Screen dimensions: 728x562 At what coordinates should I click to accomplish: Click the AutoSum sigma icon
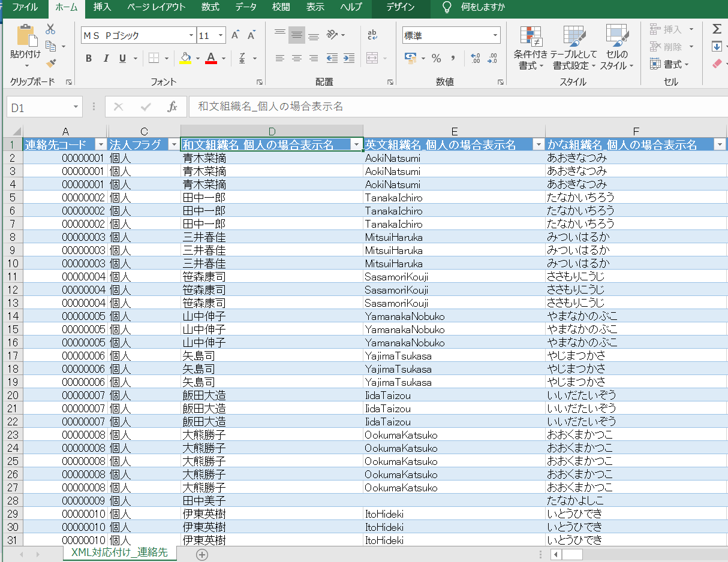pyautogui.click(x=716, y=29)
